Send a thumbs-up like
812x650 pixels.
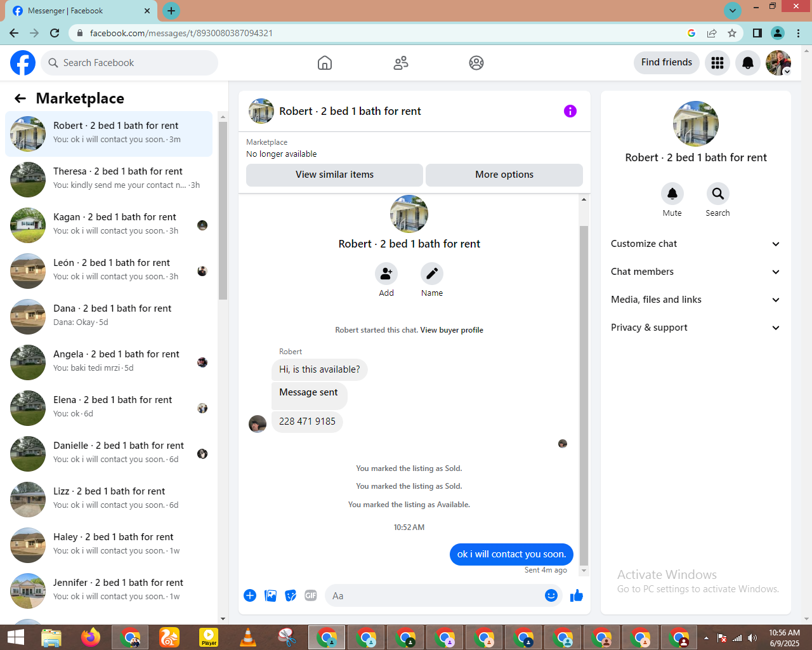577,595
